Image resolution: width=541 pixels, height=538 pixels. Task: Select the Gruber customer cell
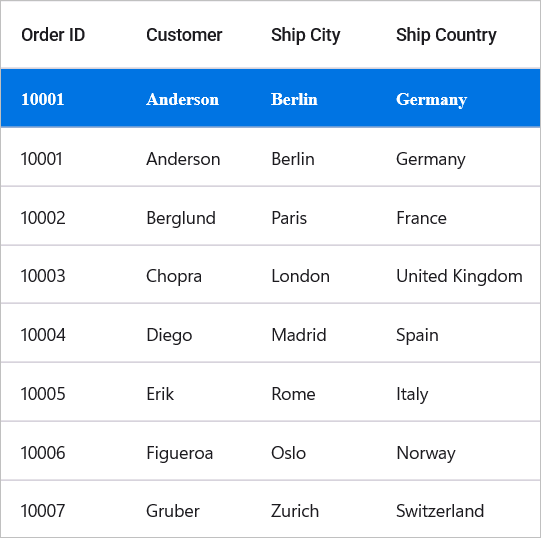pos(173,511)
